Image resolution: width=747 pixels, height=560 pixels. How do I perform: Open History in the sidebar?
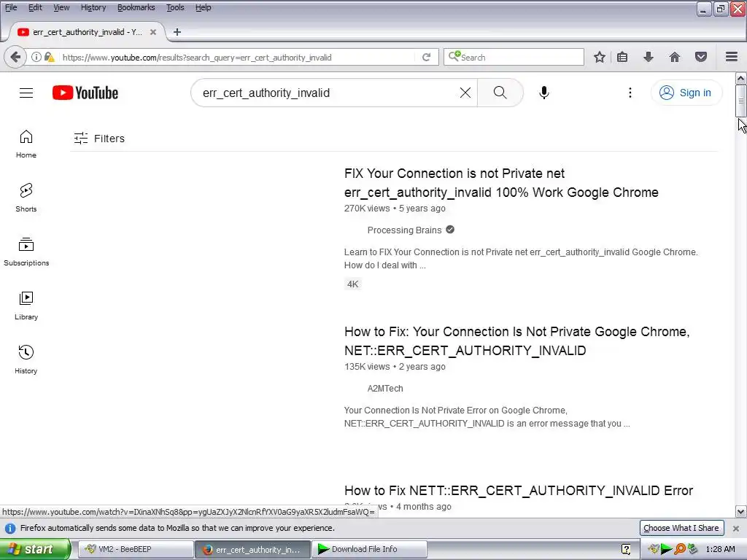click(26, 359)
